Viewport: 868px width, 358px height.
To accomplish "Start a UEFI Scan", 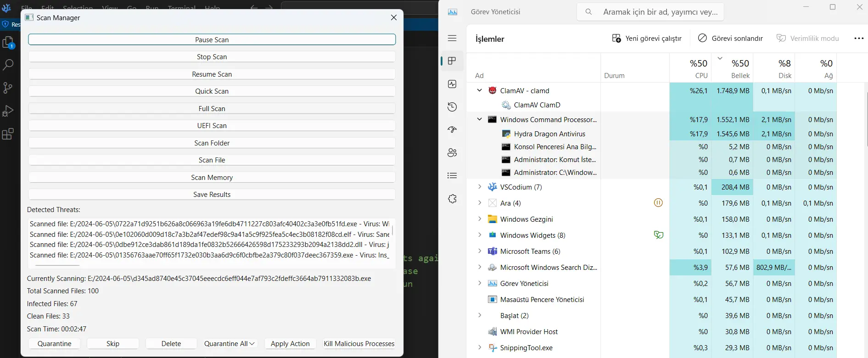I will 212,126.
